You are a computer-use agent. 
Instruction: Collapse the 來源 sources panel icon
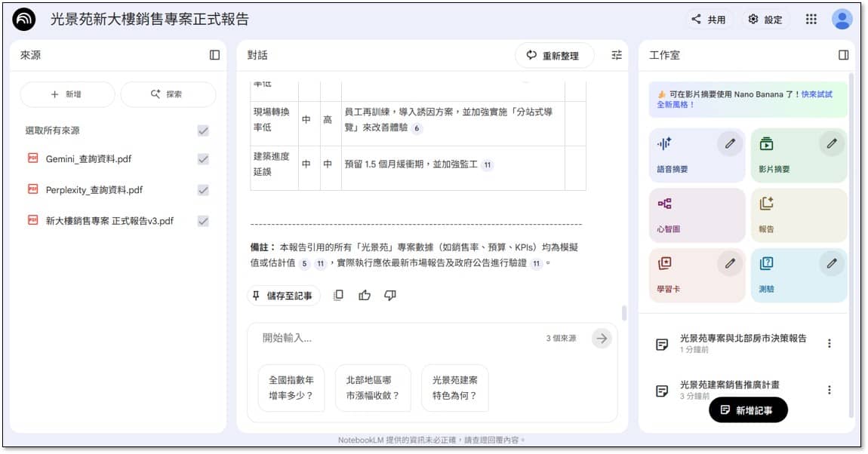(x=214, y=55)
